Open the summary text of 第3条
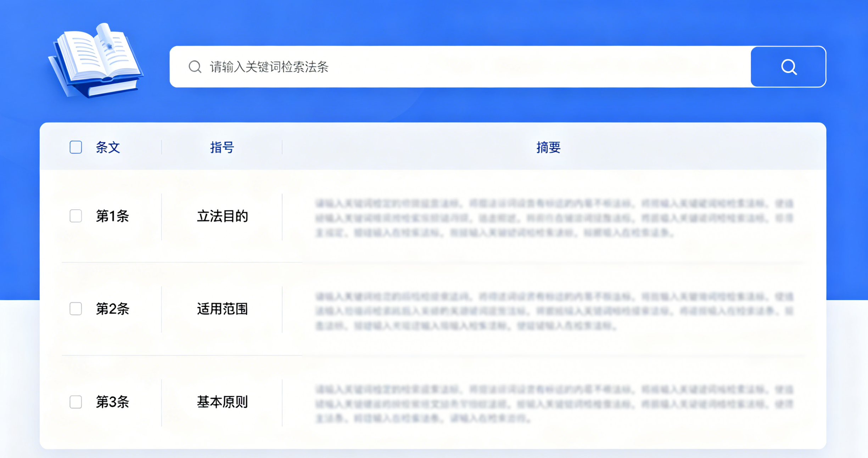Screen dimensions: 868x458 tap(554, 404)
